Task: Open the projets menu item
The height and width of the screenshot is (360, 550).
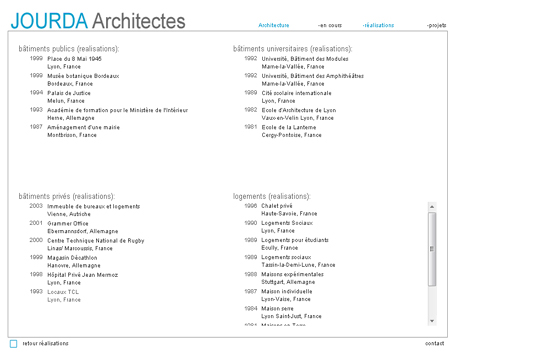Action: [436, 25]
